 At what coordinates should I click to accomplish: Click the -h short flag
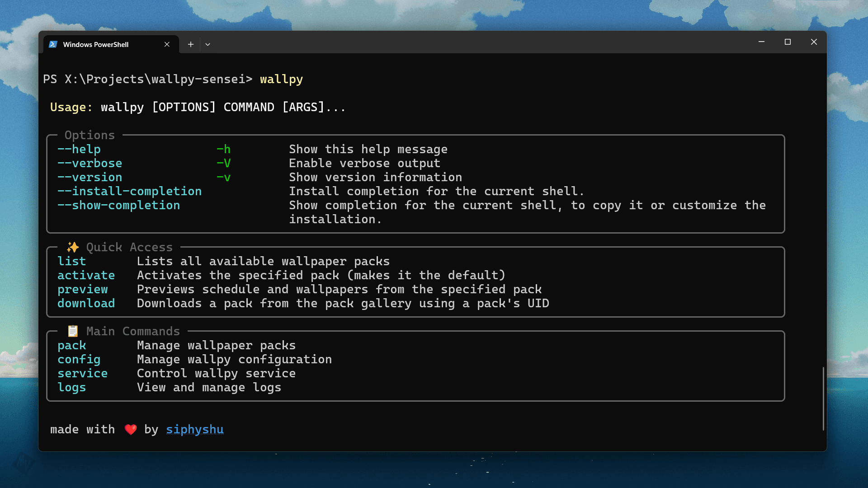point(224,149)
